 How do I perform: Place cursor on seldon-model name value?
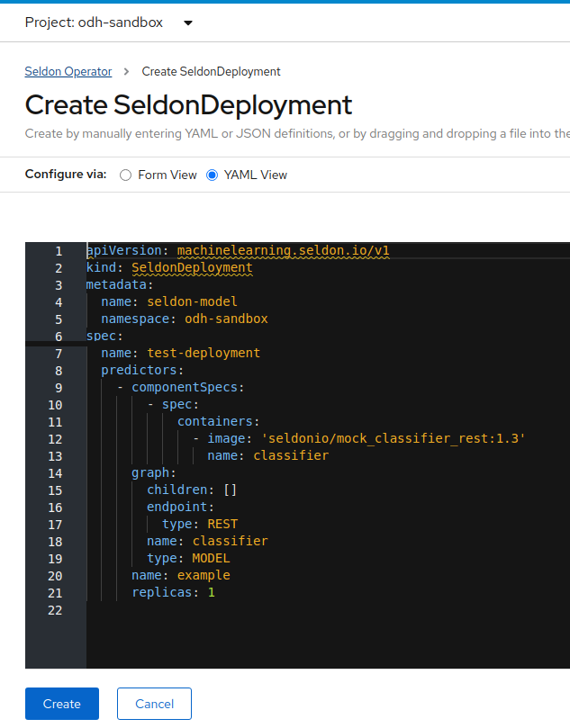click(192, 301)
